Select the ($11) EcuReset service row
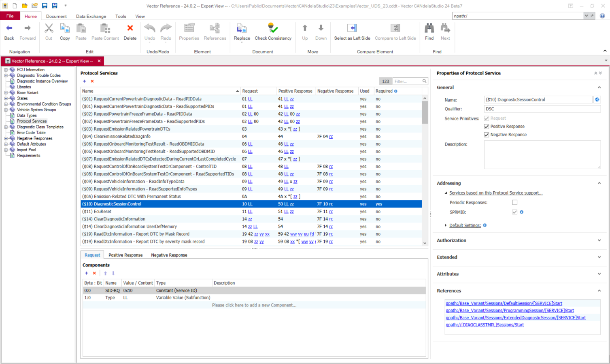The height and width of the screenshot is (364, 610). coord(251,212)
